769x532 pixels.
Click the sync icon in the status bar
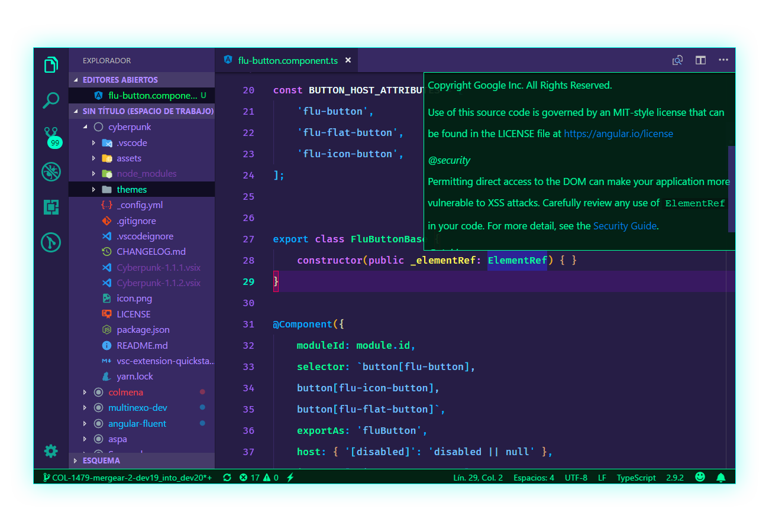[227, 477]
